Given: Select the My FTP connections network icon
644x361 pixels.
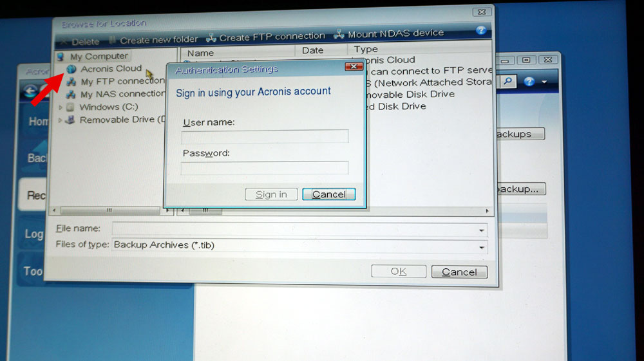Looking at the screenshot, I should point(71,82).
